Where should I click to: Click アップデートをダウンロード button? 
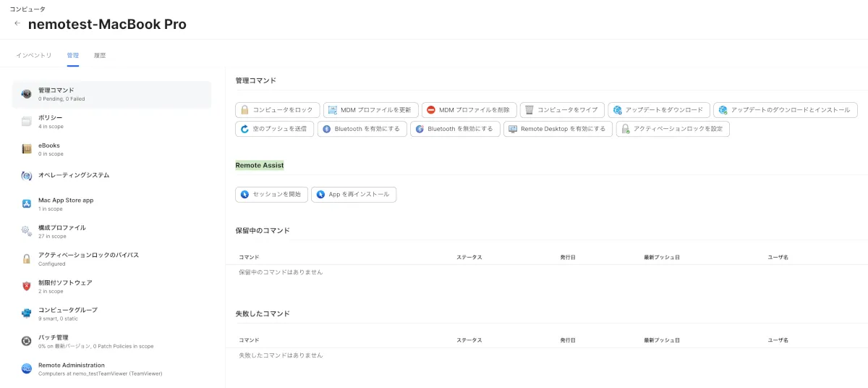[659, 110]
